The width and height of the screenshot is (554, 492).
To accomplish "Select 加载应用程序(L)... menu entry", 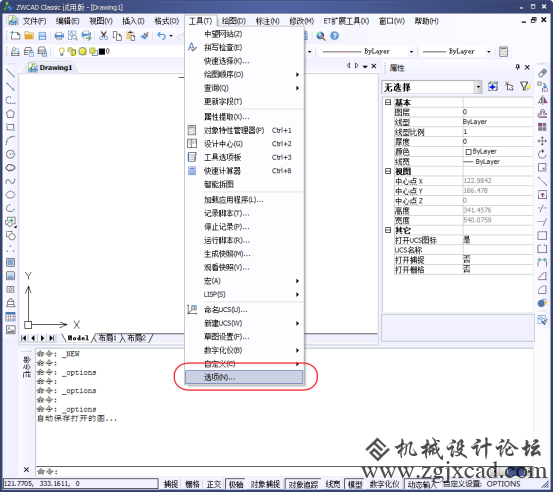I will [244, 200].
